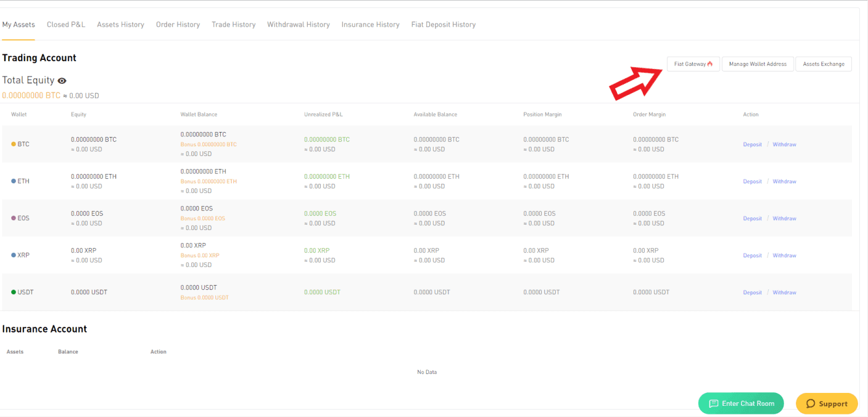Image resolution: width=868 pixels, height=417 pixels.
Task: Switch to the Closed P&L tab
Action: [x=66, y=25]
